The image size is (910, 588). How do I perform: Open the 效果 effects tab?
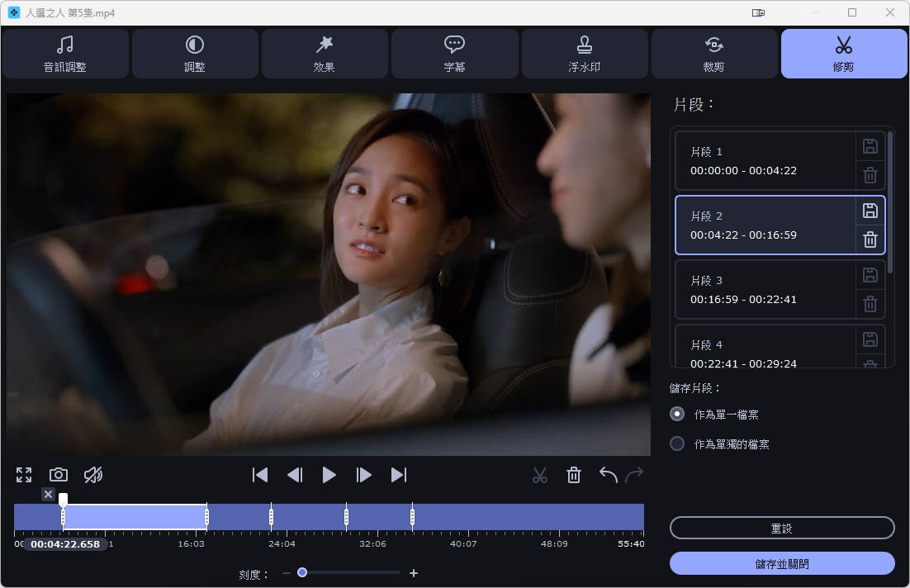coord(325,54)
